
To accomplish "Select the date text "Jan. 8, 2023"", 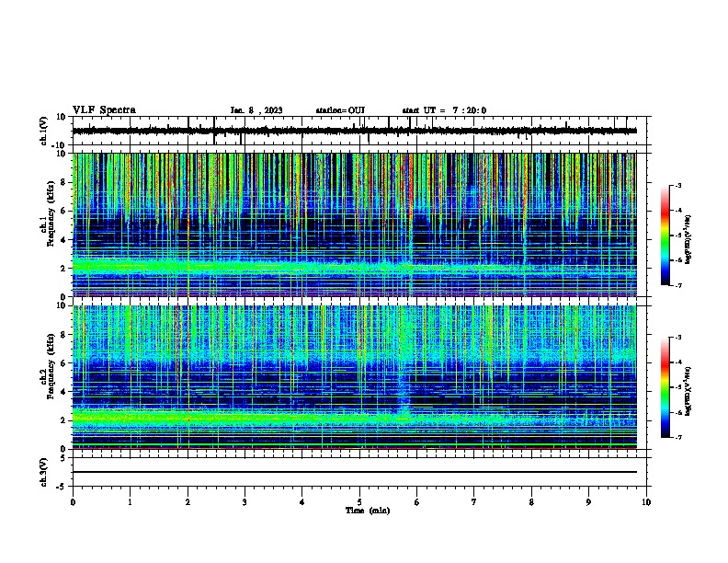I will pos(256,110).
